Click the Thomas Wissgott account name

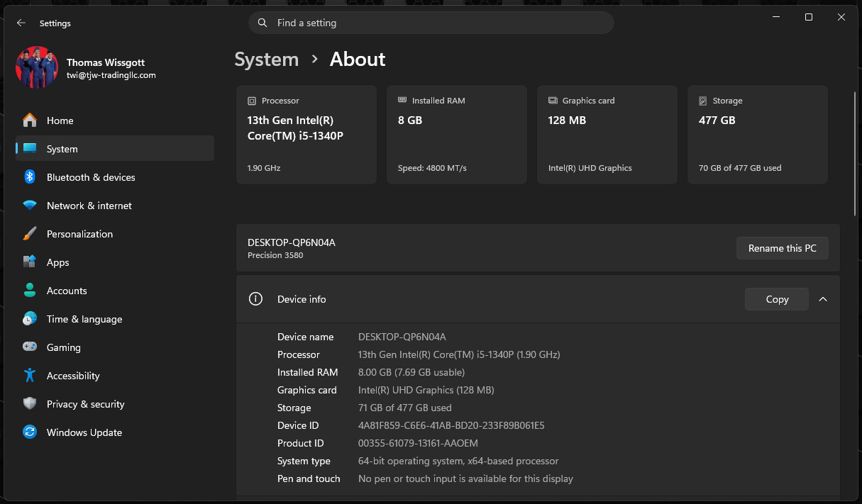pos(106,62)
